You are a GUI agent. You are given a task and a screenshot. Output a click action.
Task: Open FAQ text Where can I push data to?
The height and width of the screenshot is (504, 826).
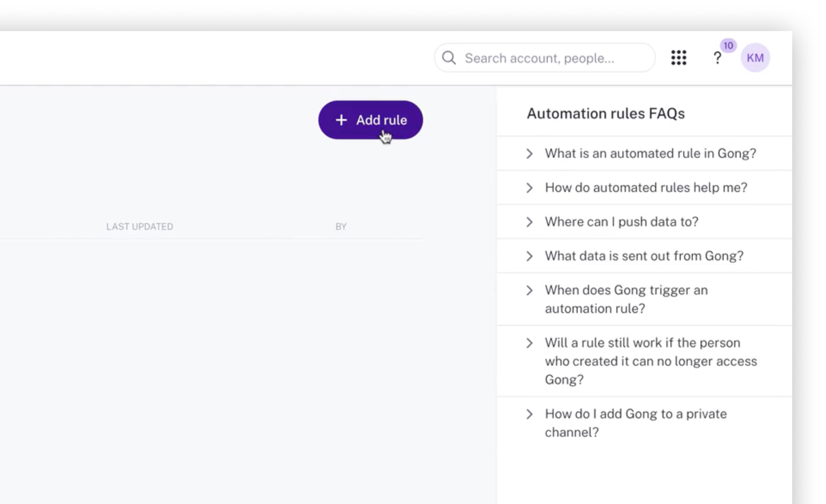pyautogui.click(x=621, y=222)
